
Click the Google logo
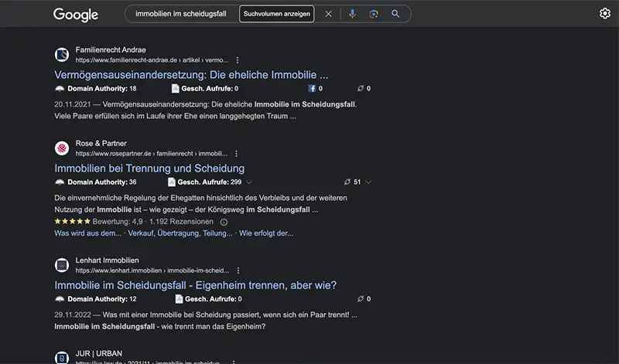(76, 15)
